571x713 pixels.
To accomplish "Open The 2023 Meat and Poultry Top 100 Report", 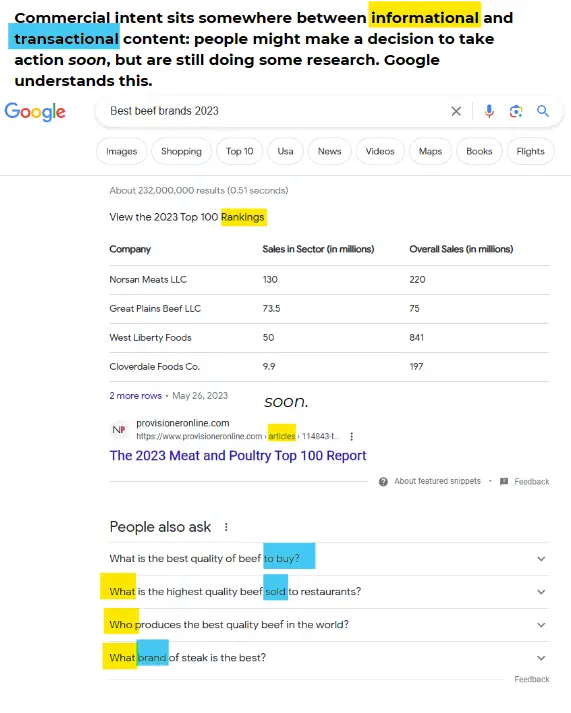I will pyautogui.click(x=238, y=456).
